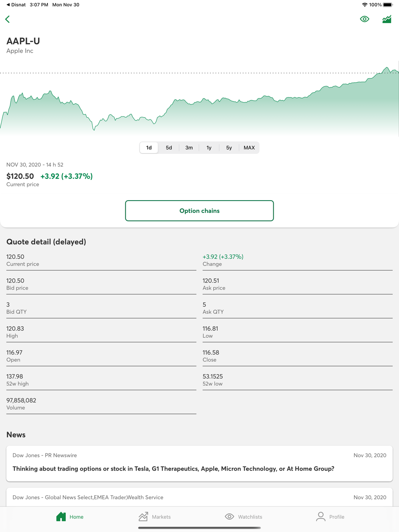Tap the Open 116.97 row
The image size is (399, 532).
point(101,356)
